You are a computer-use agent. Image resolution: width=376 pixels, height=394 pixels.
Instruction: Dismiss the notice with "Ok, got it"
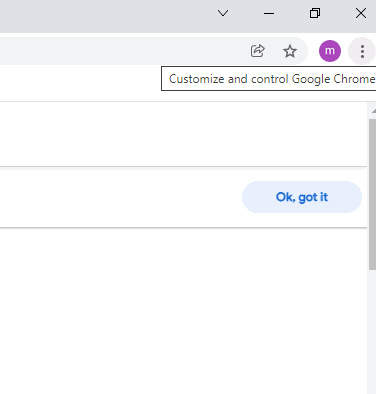(x=302, y=197)
